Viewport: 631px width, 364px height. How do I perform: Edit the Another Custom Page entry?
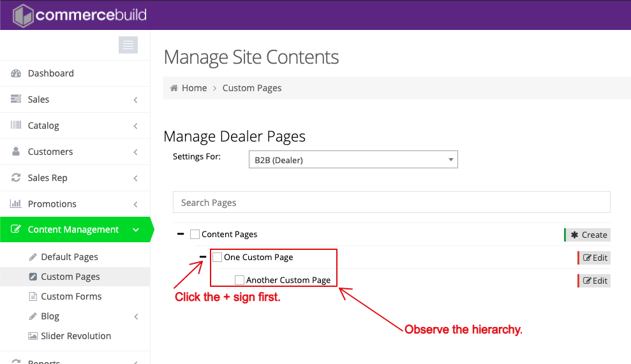click(595, 280)
